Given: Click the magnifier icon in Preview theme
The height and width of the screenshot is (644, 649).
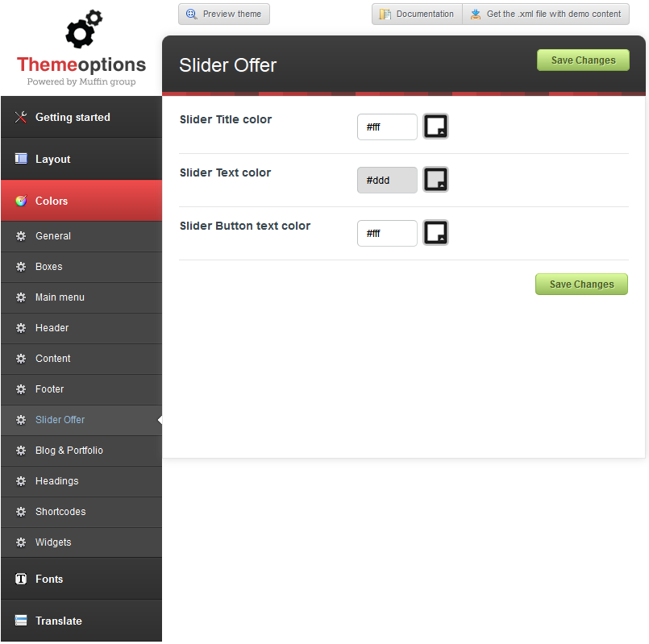Looking at the screenshot, I should [192, 14].
